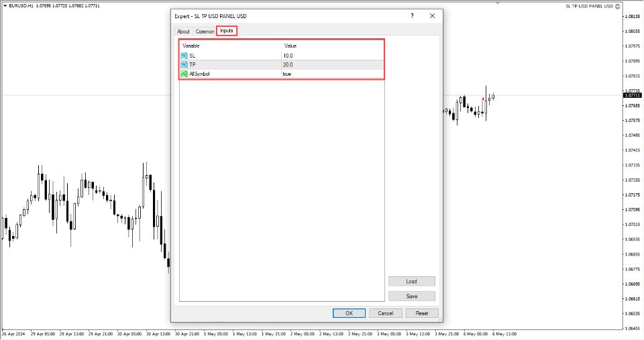The image size is (644, 340).
Task: Save inputs with the Save button
Action: coord(411,296)
